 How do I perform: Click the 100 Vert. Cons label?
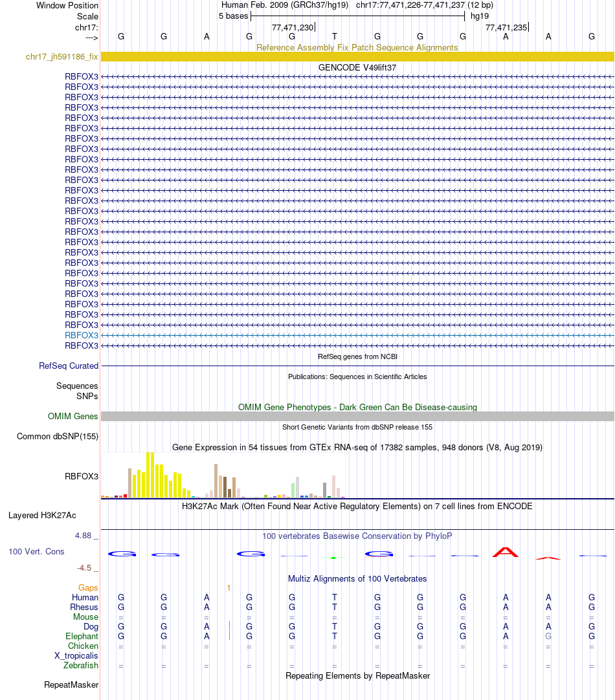(36, 551)
